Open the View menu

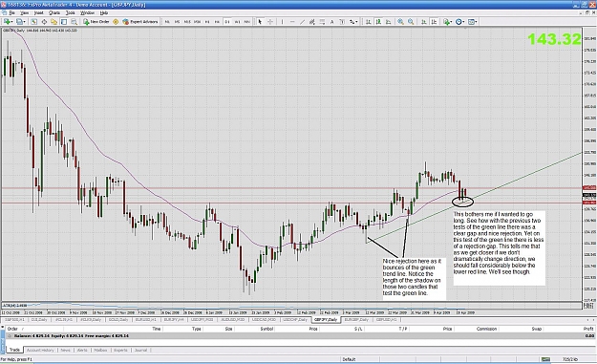[25, 12]
